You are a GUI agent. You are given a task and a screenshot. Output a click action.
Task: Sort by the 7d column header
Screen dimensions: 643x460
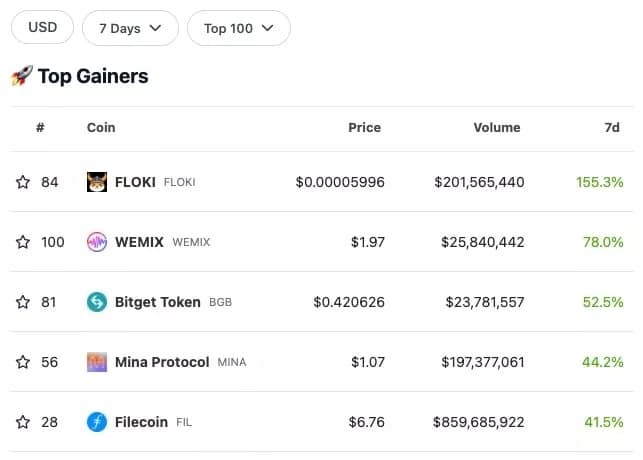612,128
